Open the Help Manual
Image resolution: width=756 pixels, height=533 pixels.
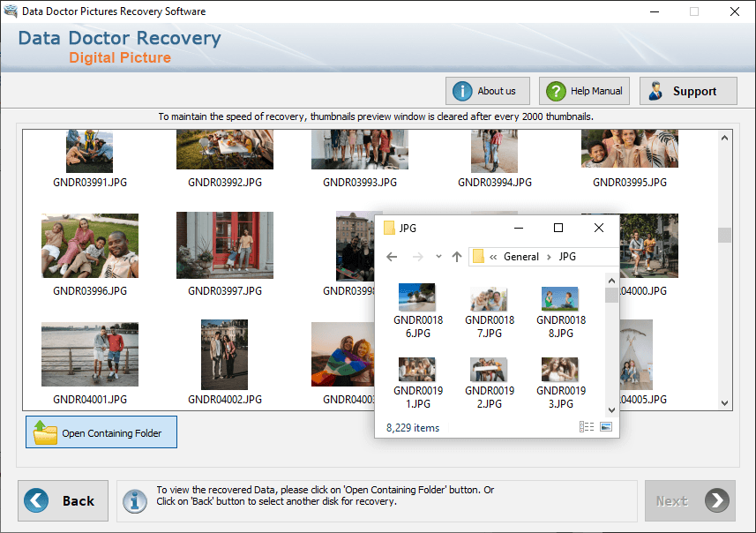click(x=584, y=91)
